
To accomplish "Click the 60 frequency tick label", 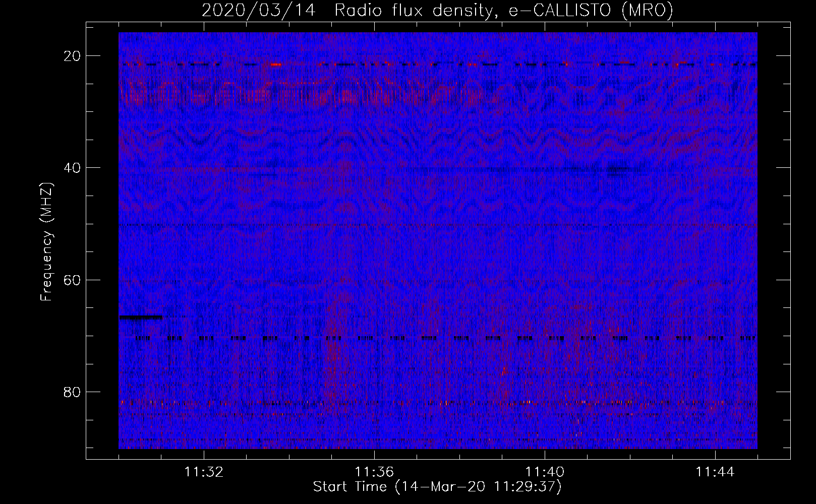I will (x=73, y=280).
